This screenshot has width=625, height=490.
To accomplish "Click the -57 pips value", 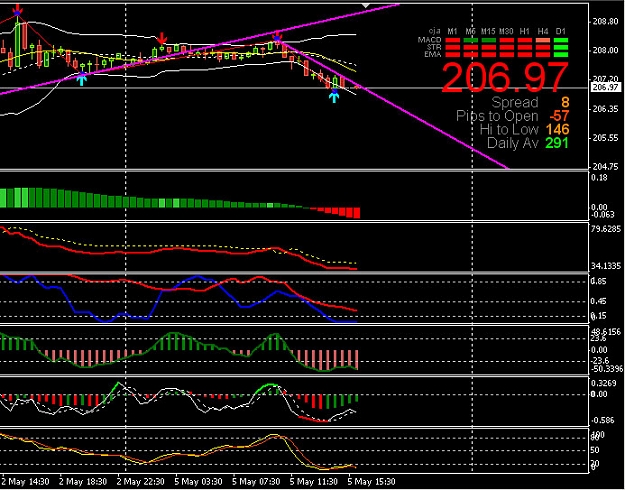I will 559,116.
